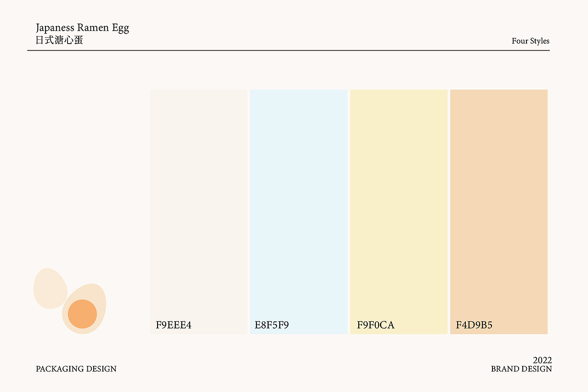This screenshot has width=588, height=392.
Task: Click the F9EEE4 hex code label
Action: 174,325
